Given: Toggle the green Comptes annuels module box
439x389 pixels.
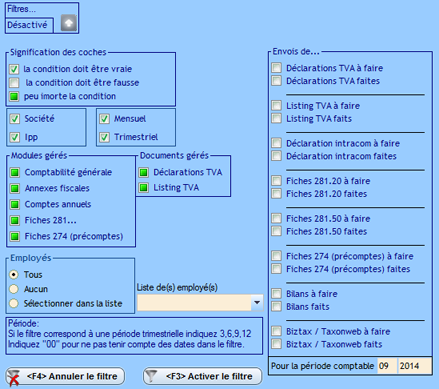Looking at the screenshot, I should (x=15, y=204).
